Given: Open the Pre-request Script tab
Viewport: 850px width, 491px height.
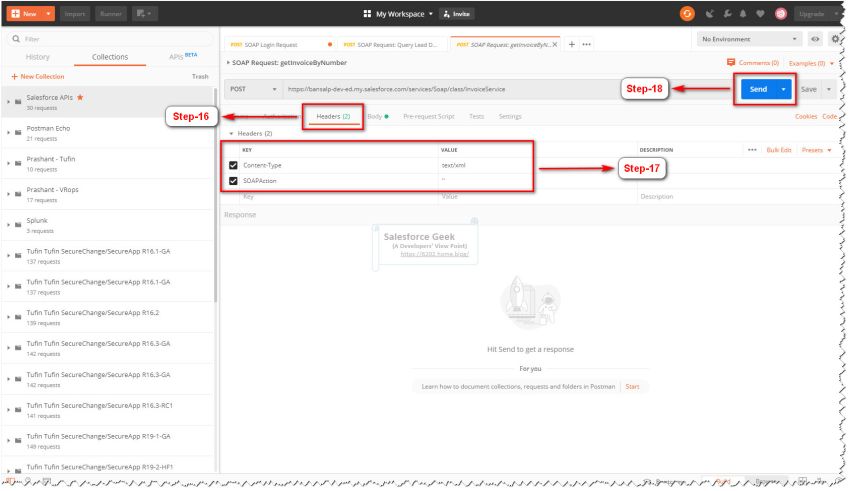Looking at the screenshot, I should [429, 117].
